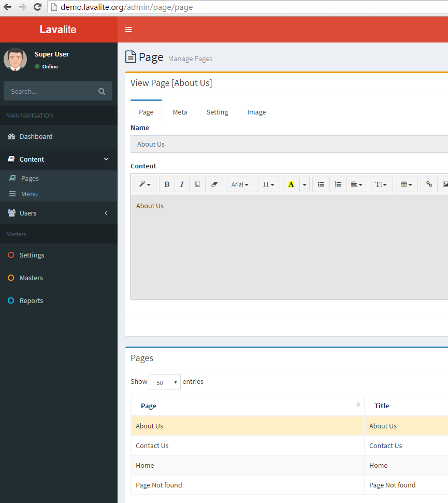
Task: Click the eraser clear formatting icon
Action: [x=214, y=184]
